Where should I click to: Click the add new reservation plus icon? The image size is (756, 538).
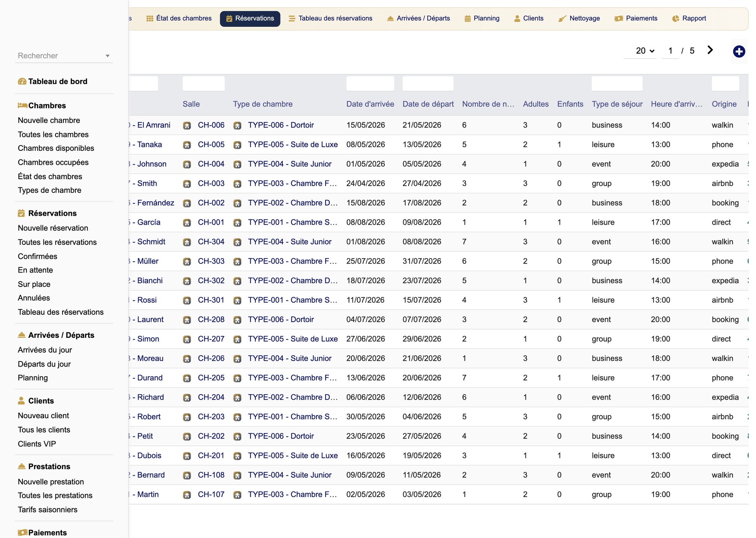[x=739, y=51]
